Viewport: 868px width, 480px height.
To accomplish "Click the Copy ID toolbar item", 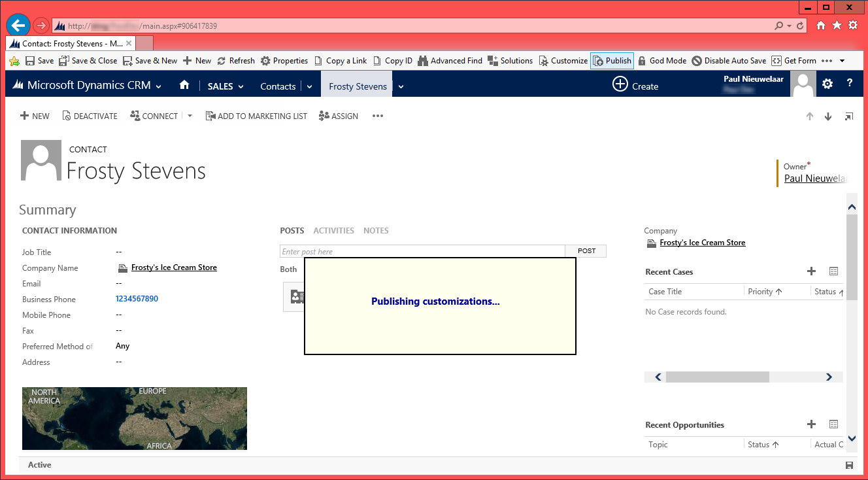I will point(393,61).
